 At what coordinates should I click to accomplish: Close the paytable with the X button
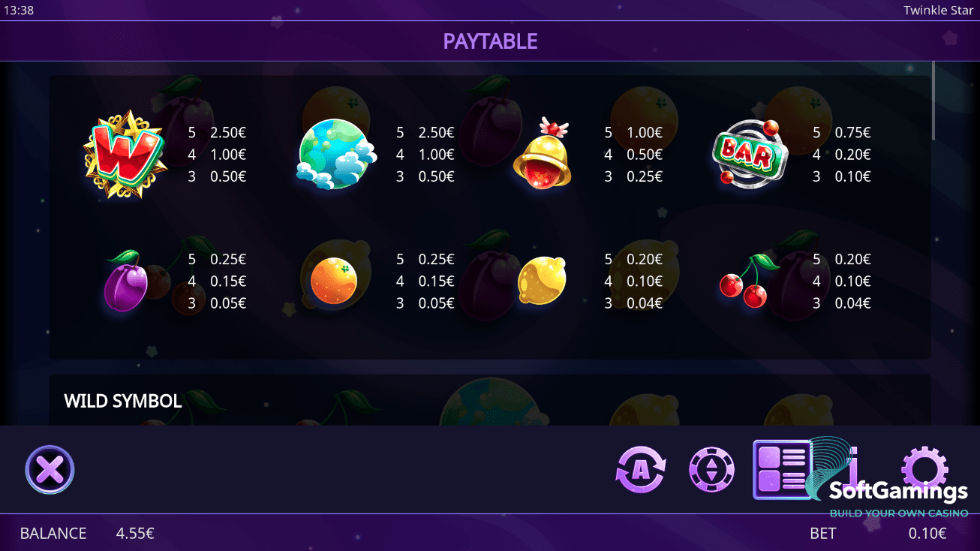point(50,470)
